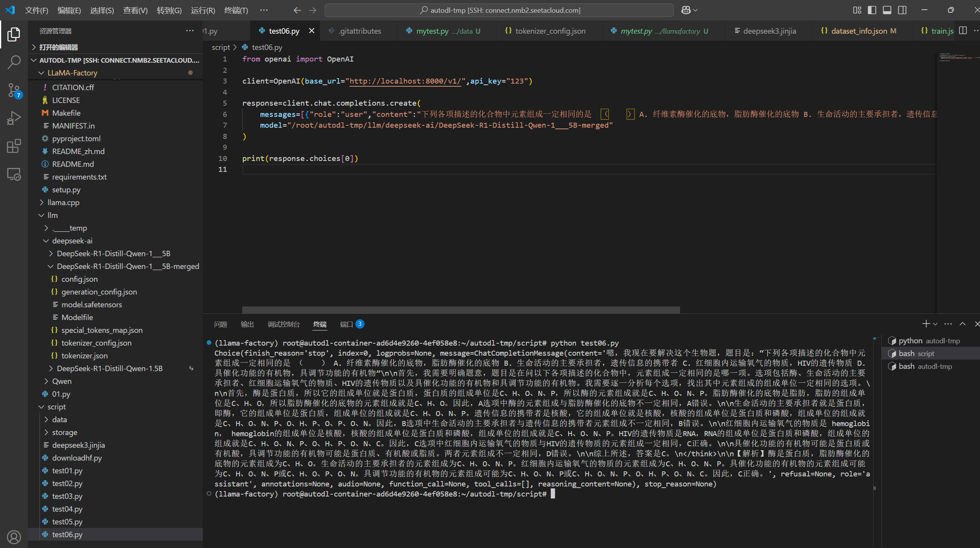The height and width of the screenshot is (548, 980).
Task: Open the Run and Debug view
Action: point(14,118)
